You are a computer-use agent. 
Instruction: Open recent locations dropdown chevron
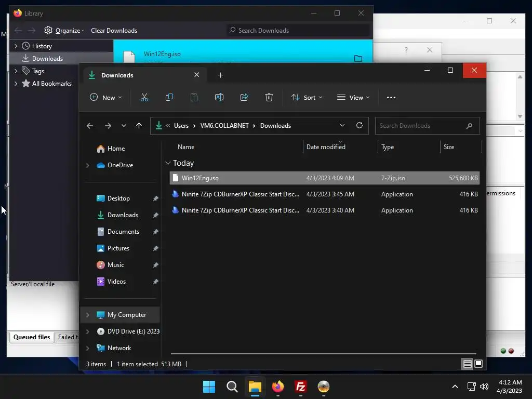[x=124, y=126]
